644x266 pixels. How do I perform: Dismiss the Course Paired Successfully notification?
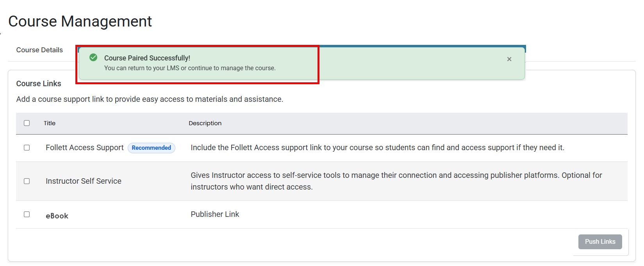509,59
